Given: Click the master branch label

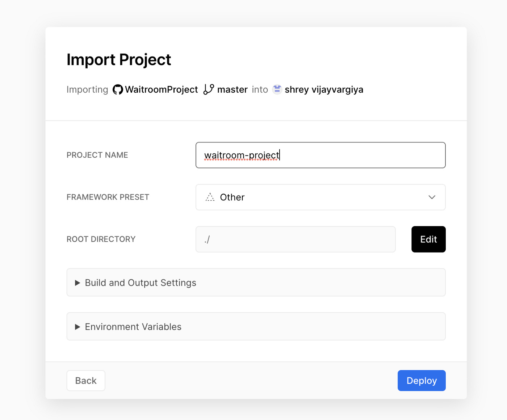Looking at the screenshot, I should (x=232, y=89).
